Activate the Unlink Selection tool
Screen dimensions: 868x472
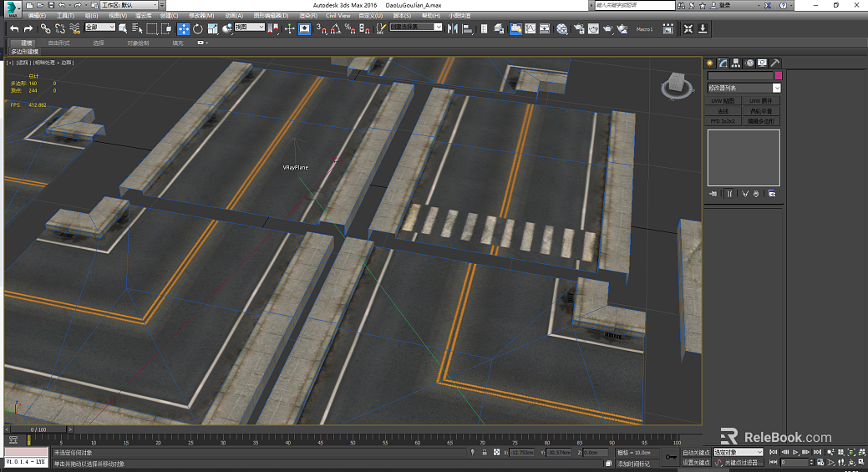tap(60, 28)
